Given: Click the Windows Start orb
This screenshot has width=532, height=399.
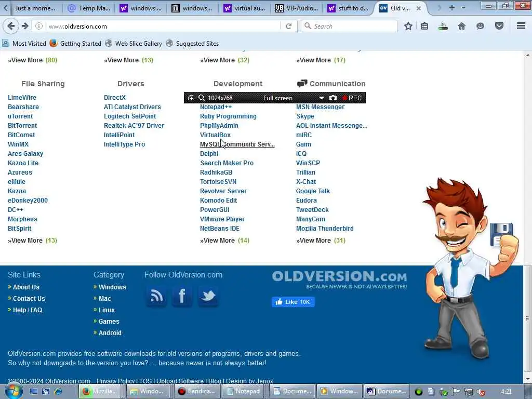Looking at the screenshot, I should click(14, 391).
